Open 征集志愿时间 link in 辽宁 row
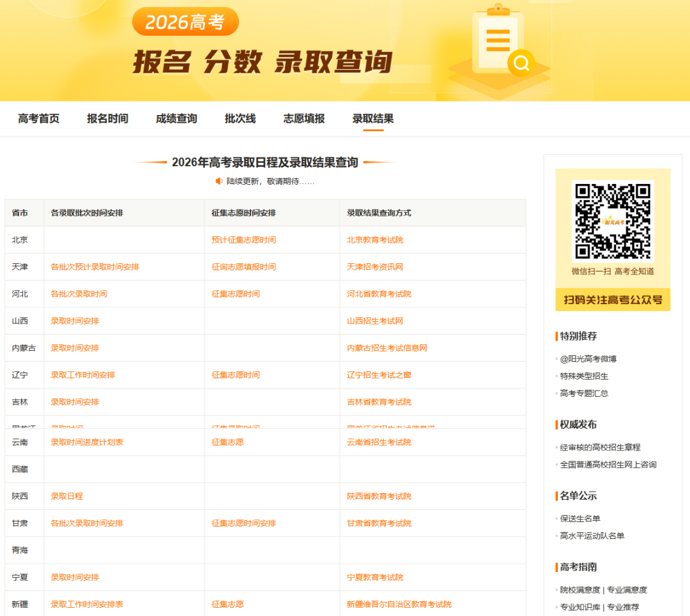Image resolution: width=690 pixels, height=616 pixels. pyautogui.click(x=236, y=375)
